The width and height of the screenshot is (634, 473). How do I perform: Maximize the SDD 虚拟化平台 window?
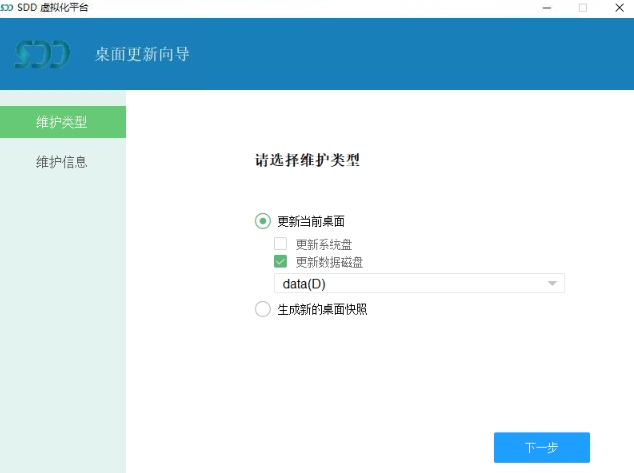coord(583,8)
